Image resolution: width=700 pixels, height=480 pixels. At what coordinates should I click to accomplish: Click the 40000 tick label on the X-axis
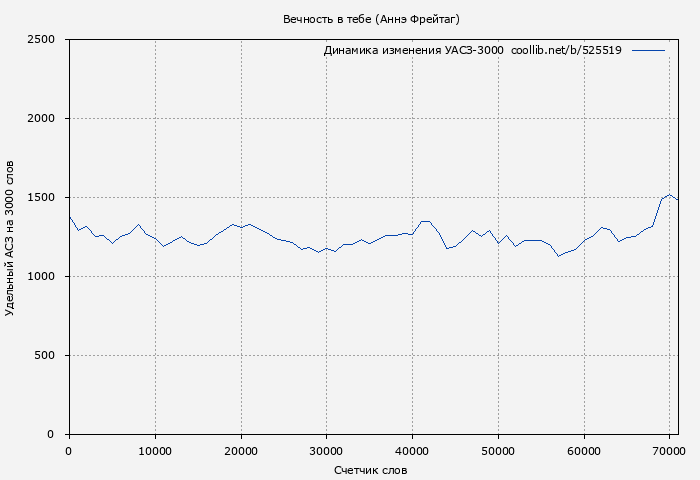coord(412,451)
